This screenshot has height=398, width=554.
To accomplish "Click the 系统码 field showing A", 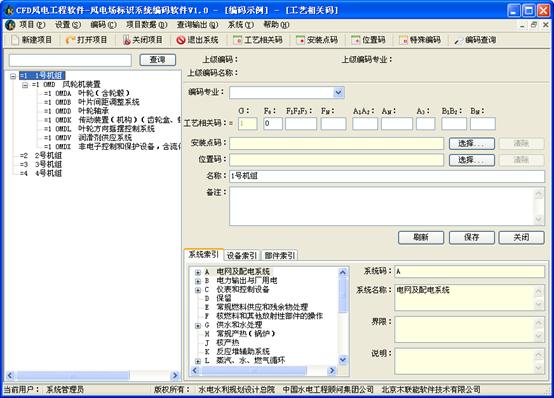I will coord(469,271).
